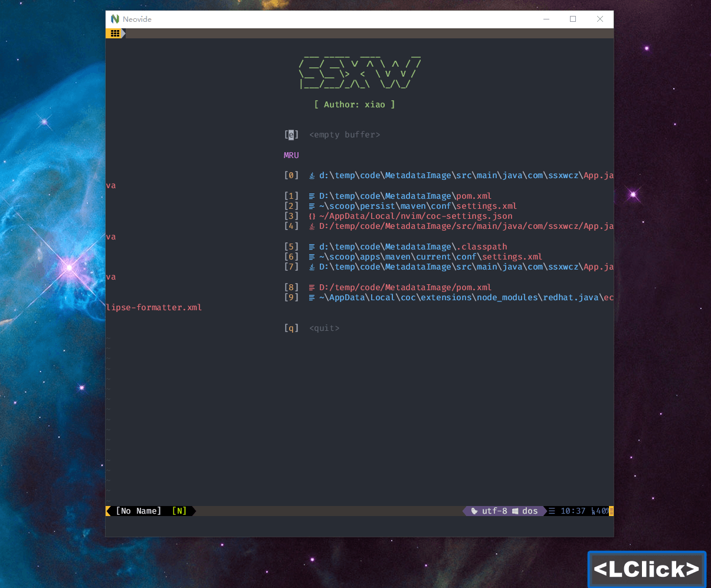This screenshot has width=711, height=588.
Task: Click the Java icon beside entry [4]
Action: coord(312,226)
